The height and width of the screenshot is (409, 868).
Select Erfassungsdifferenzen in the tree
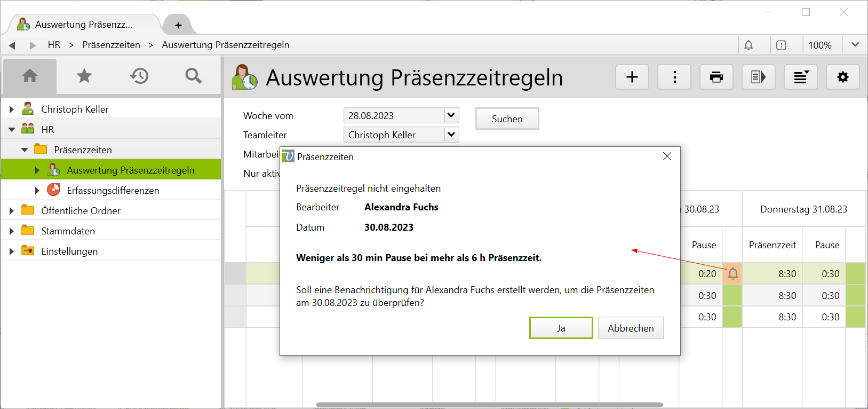[x=113, y=191]
